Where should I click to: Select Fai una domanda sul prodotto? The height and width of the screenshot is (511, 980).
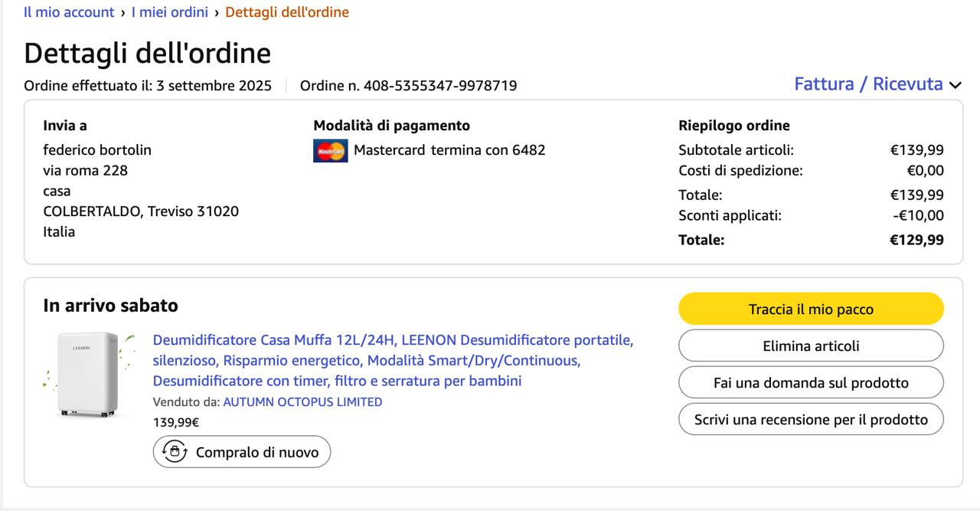[811, 383]
